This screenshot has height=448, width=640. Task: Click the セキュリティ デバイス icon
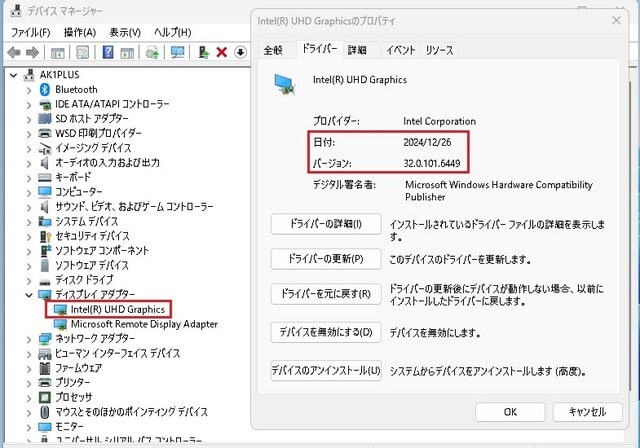pos(45,236)
